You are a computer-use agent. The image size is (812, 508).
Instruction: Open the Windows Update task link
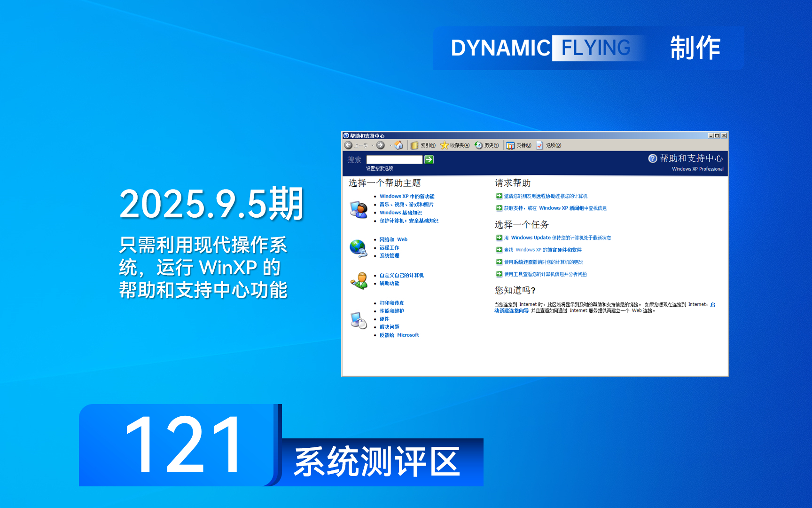pos(558,238)
